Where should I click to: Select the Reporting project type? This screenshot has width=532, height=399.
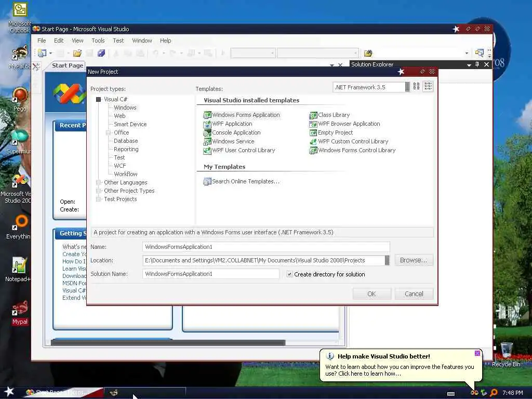(126, 149)
